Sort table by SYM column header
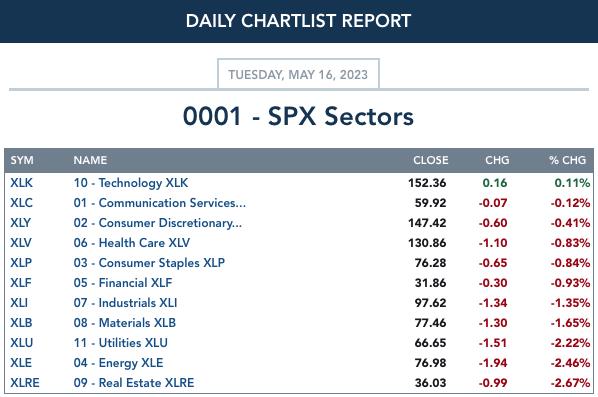Screen dimensions: 598x397 (x=22, y=160)
